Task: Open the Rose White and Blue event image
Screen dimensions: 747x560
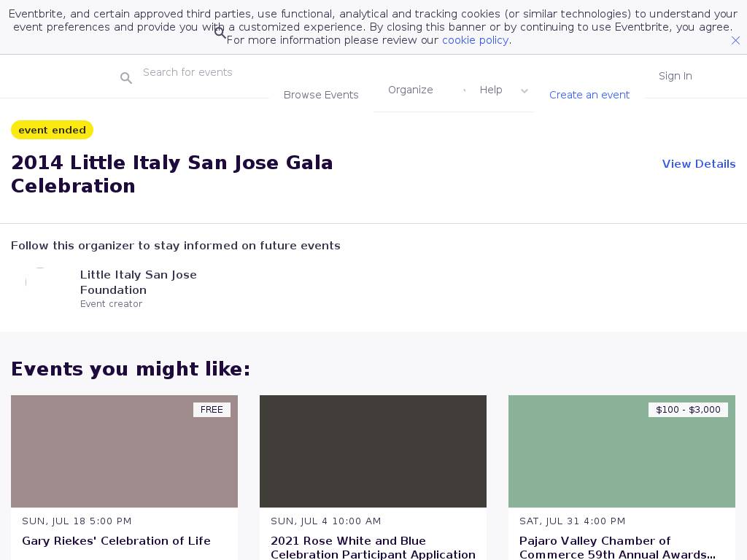Action: click(373, 451)
